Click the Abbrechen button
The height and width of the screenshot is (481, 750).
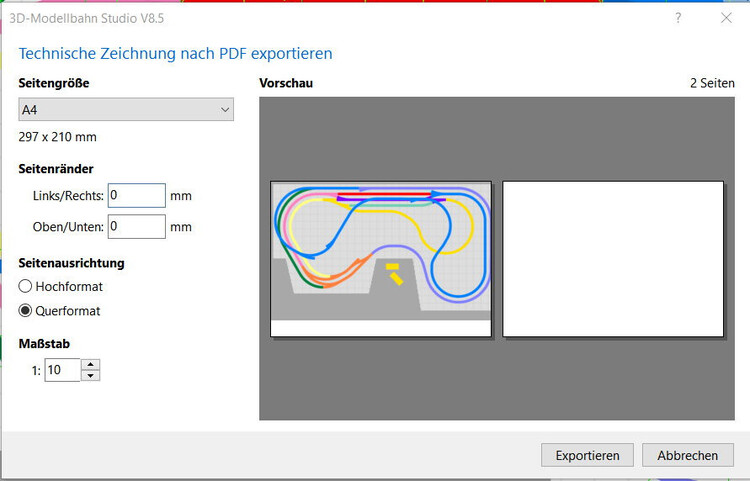687,455
